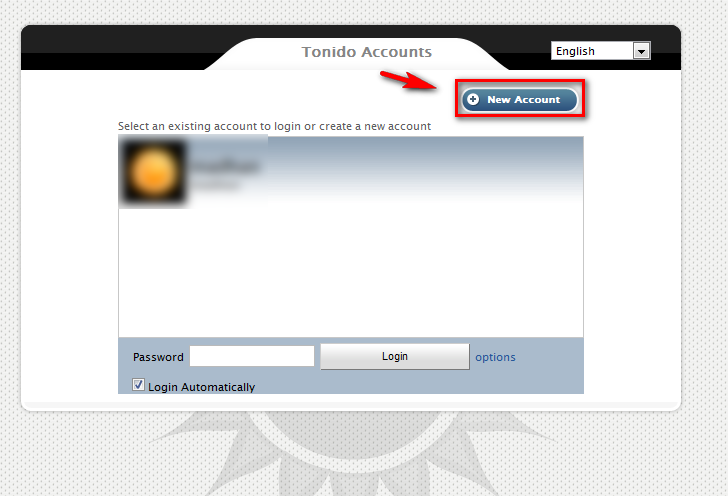This screenshot has height=496, width=728.
Task: Click the Select an existing account instruction text
Action: [x=274, y=126]
